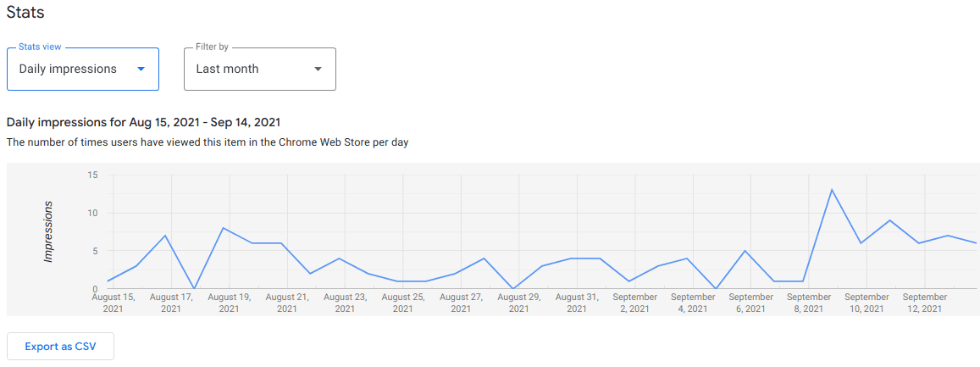The width and height of the screenshot is (980, 367).
Task: Click the Export as CSV button
Action: pos(60,346)
